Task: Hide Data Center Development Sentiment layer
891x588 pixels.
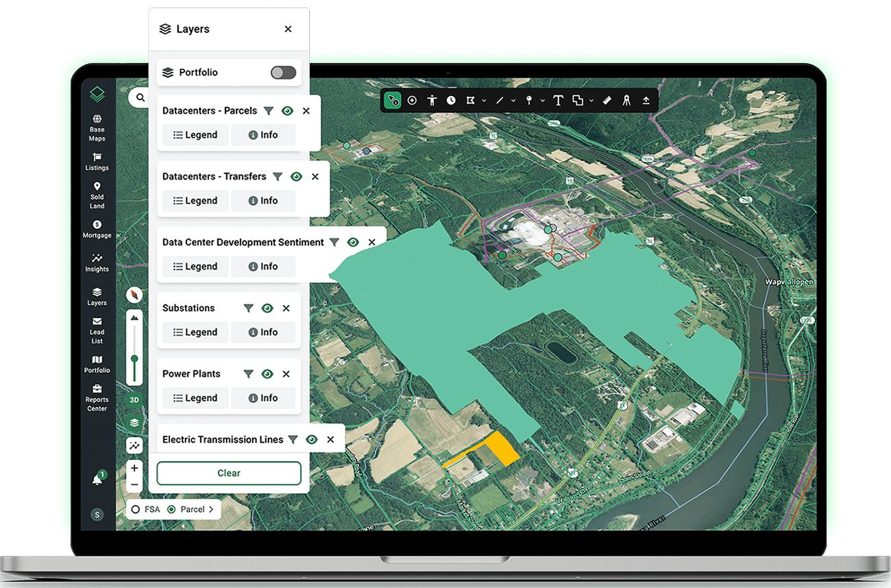Action: (x=353, y=242)
